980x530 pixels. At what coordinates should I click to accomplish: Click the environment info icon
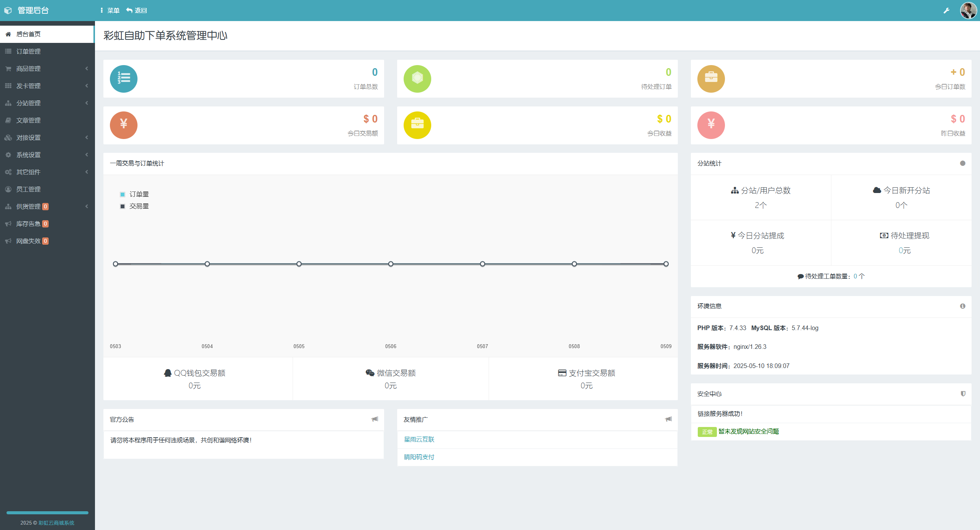962,306
